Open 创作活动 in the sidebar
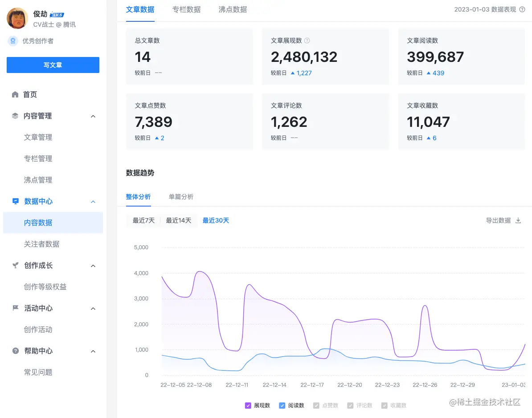 (x=38, y=329)
